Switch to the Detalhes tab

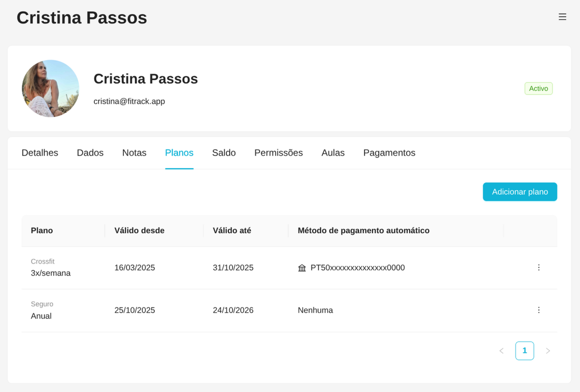(x=40, y=153)
